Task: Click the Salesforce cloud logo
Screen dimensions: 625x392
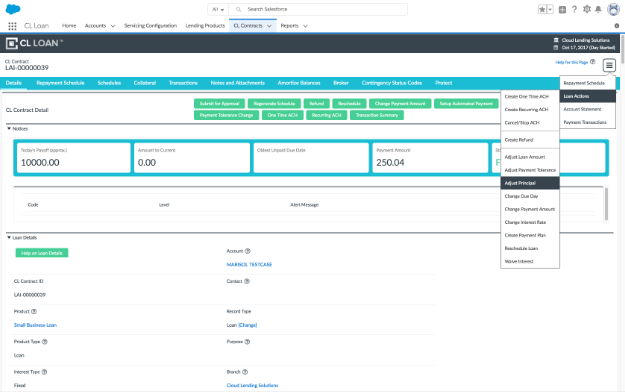Action: [x=13, y=9]
